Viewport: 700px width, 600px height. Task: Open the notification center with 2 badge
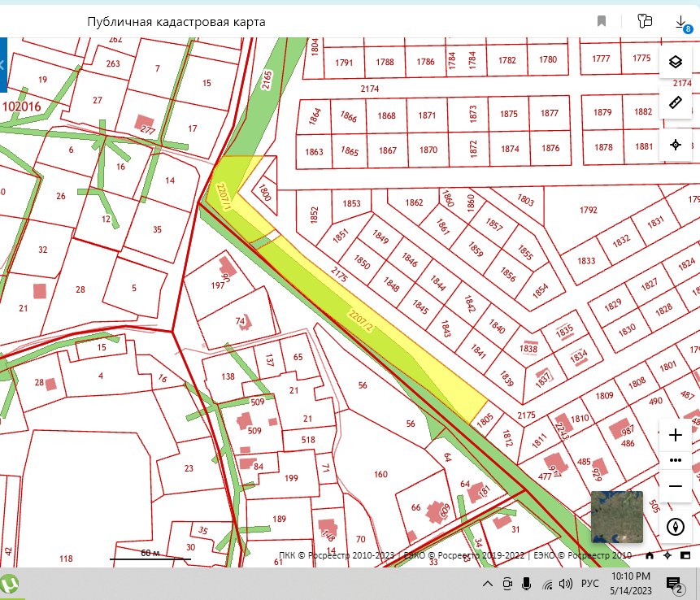click(x=674, y=584)
